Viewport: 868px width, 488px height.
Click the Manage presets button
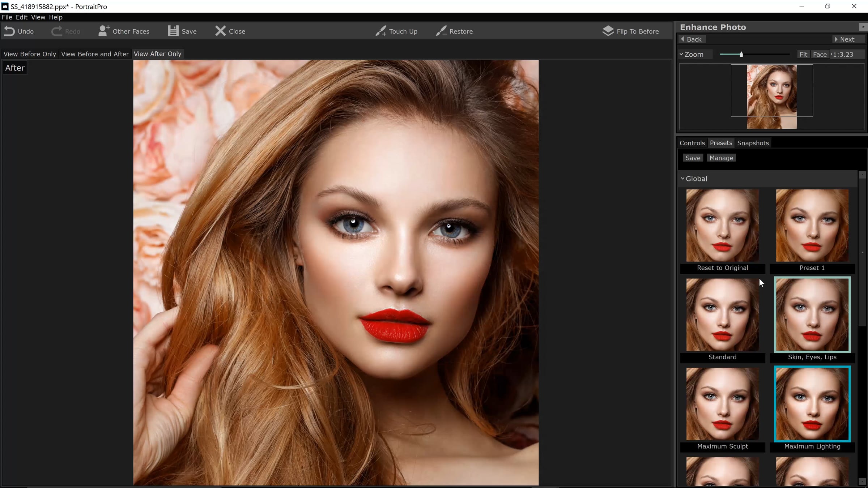pyautogui.click(x=721, y=158)
